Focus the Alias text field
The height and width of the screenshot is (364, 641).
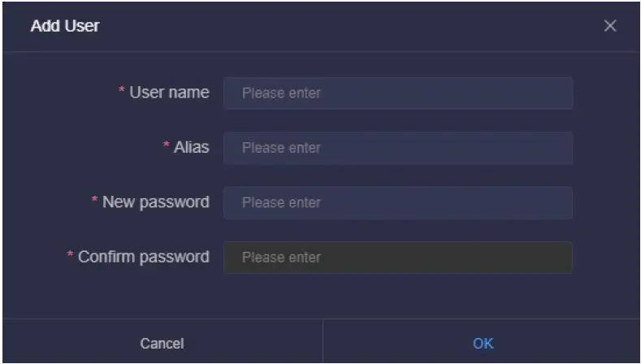(398, 148)
